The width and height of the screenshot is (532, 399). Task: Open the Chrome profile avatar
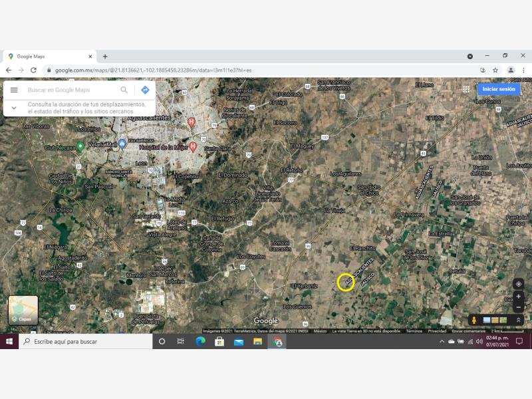[x=511, y=70]
